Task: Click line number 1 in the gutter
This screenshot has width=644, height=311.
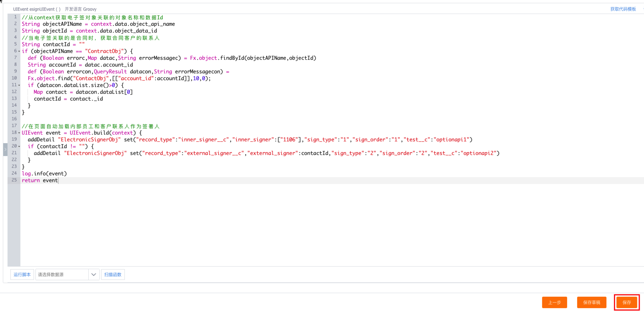Action: click(x=15, y=17)
